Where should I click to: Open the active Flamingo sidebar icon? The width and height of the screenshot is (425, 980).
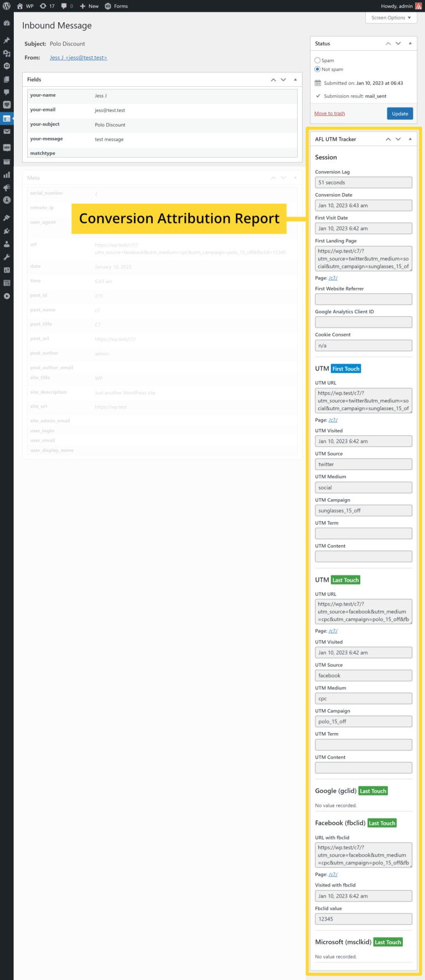click(x=7, y=118)
